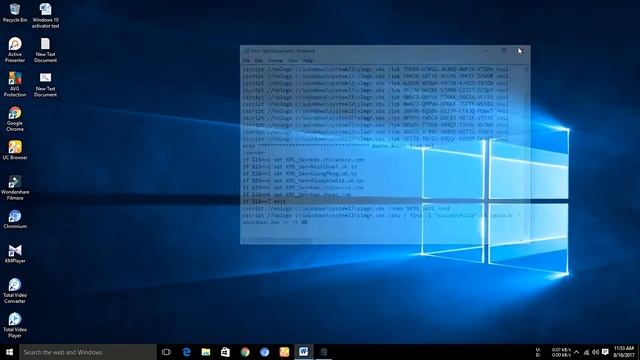This screenshot has height=360, width=640.
Task: Select the Wondershare Filmora desktop shortcut
Action: click(x=15, y=188)
